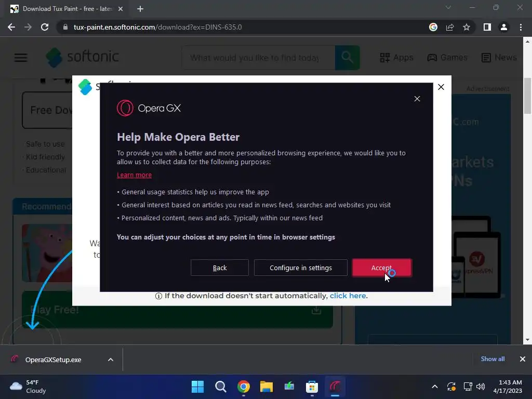Viewport: 532px width, 399px height.
Task: Open Microsoft Store from the taskbar
Action: (312, 387)
